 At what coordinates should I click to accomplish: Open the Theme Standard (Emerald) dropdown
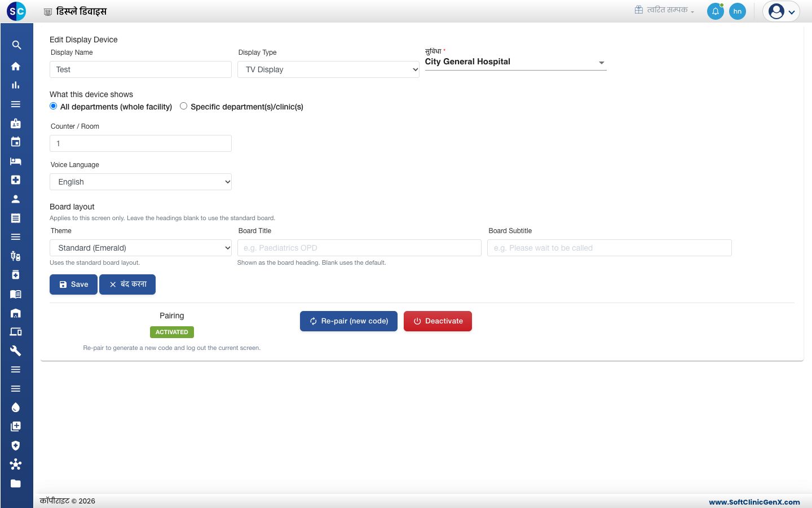[x=140, y=248]
